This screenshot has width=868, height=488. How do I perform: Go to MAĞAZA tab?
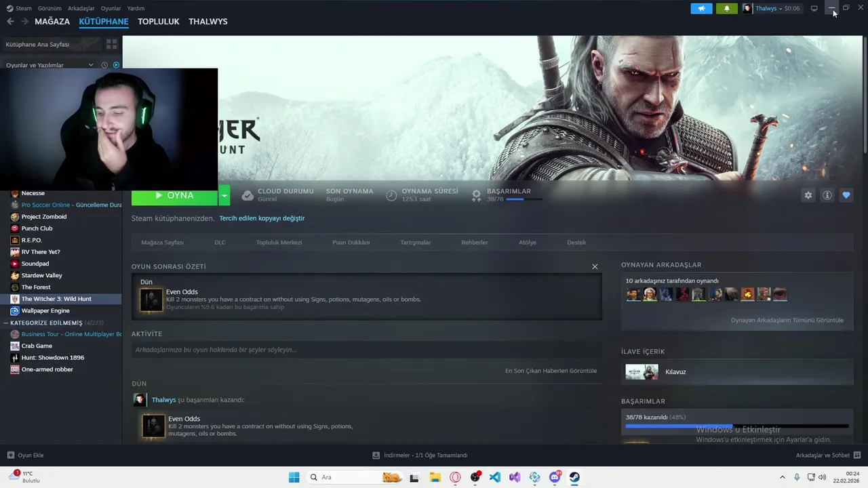[52, 22]
